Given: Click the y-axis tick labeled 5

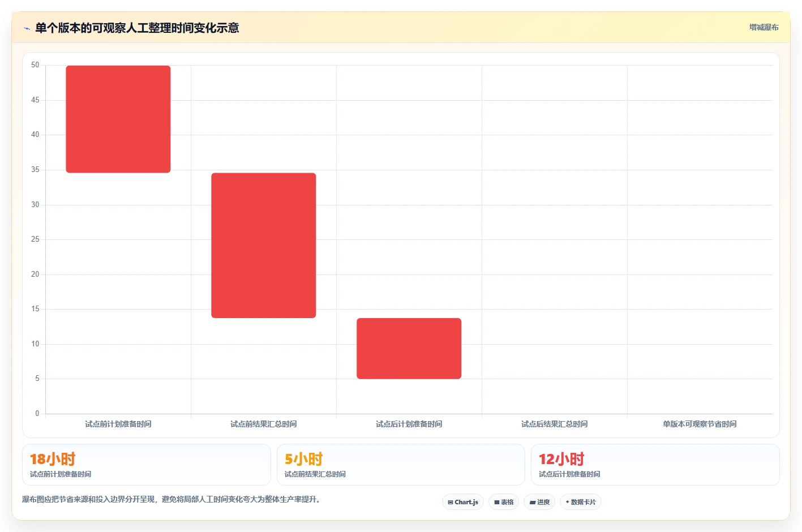Looking at the screenshot, I should [37, 379].
